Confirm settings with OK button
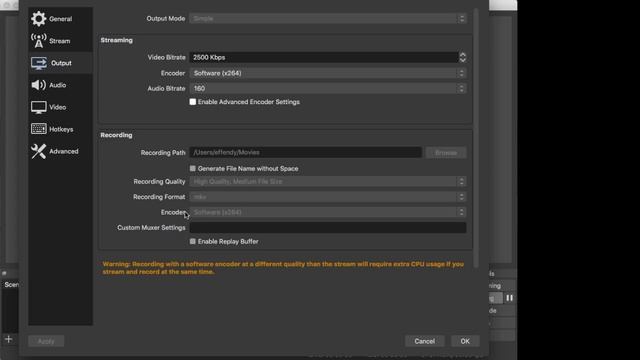This screenshot has width=640, height=360. 465,341
